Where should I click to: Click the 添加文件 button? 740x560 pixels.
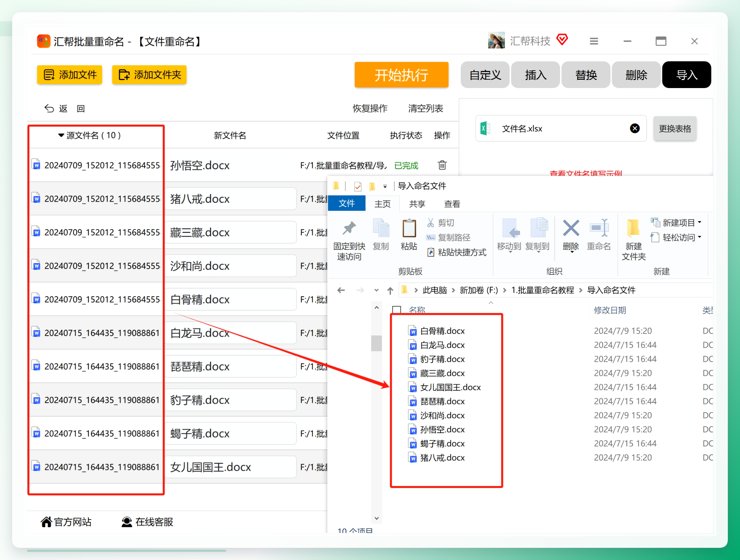tap(70, 75)
